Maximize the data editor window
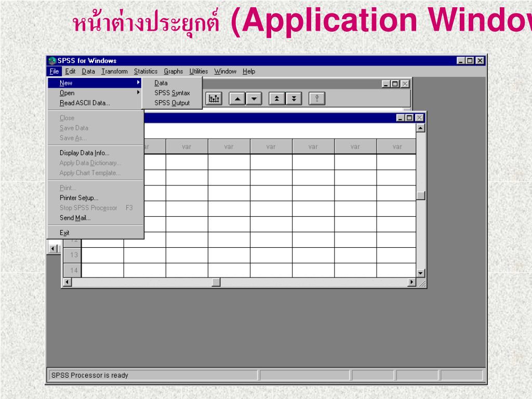Screen dimensions: 532x399 (x=409, y=118)
